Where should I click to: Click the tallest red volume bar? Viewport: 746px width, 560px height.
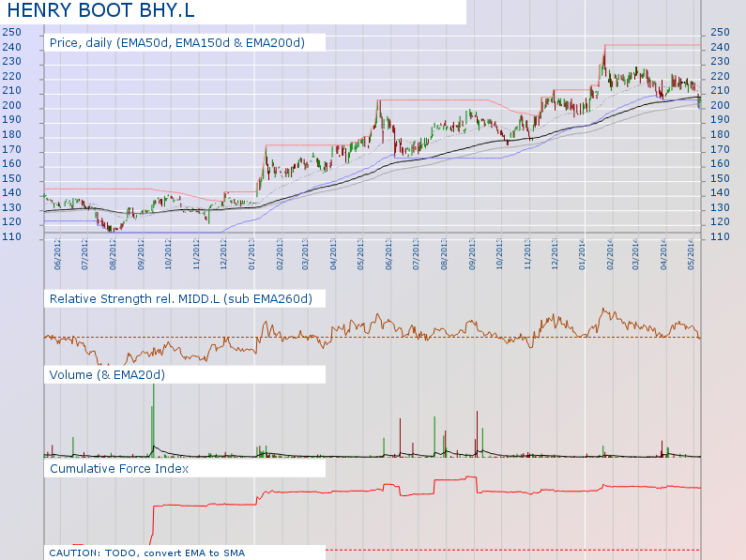pyautogui.click(x=477, y=431)
